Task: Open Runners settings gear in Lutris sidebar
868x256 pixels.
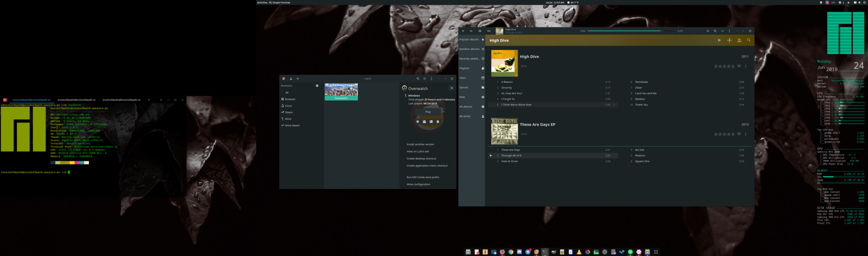Action: tap(317, 86)
